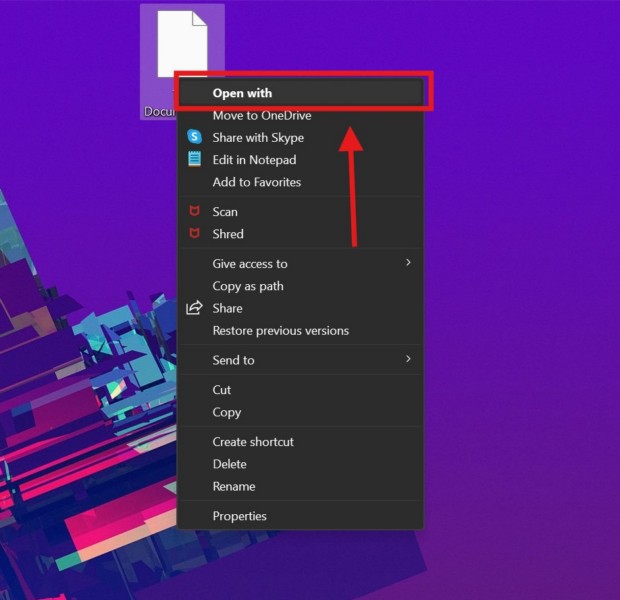Image resolution: width=620 pixels, height=600 pixels.
Task: Select the Copy menu entry
Action: [226, 412]
